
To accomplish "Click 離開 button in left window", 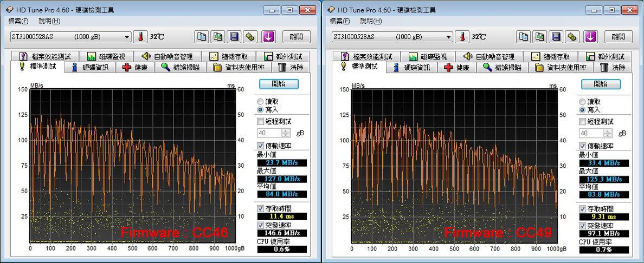I will 297,36.
